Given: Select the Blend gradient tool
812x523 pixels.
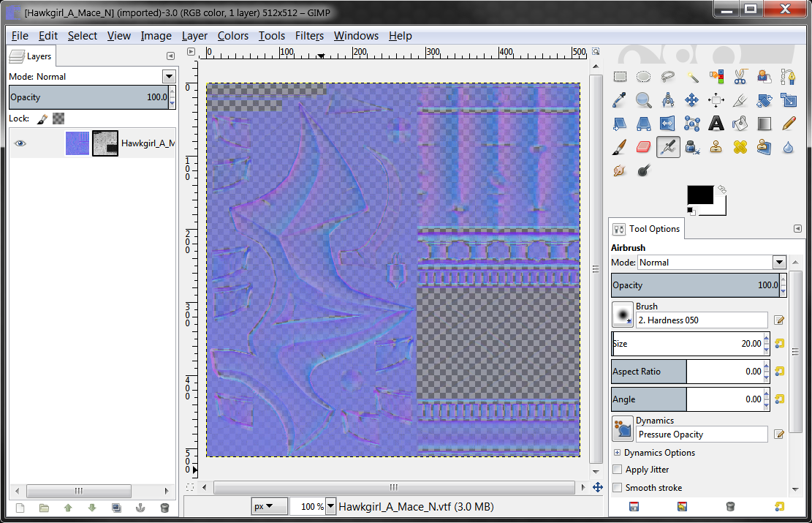Looking at the screenshot, I should tap(765, 124).
